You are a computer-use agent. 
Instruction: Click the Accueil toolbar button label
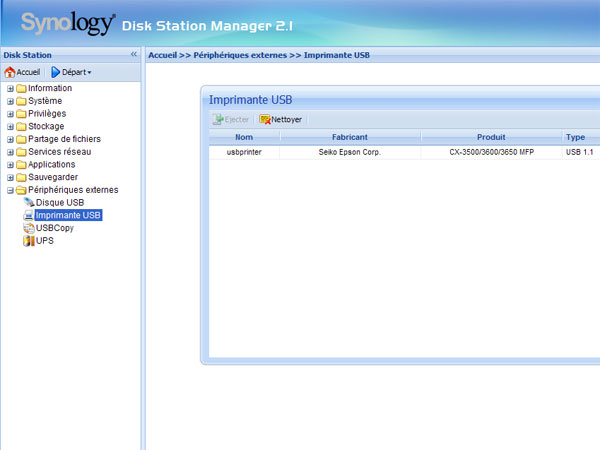point(28,72)
